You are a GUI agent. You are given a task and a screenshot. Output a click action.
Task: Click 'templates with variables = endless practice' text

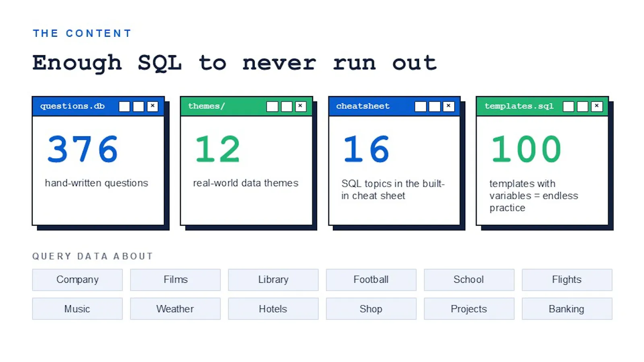coord(534,195)
